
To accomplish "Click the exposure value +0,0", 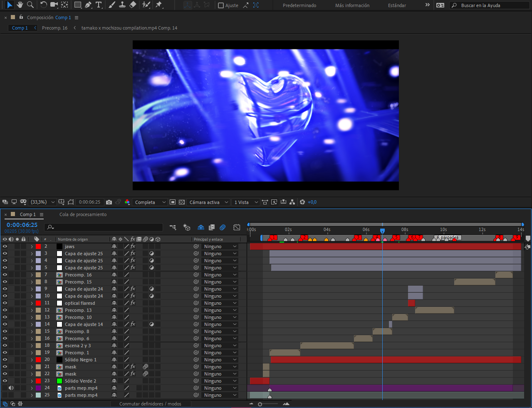I will point(312,202).
